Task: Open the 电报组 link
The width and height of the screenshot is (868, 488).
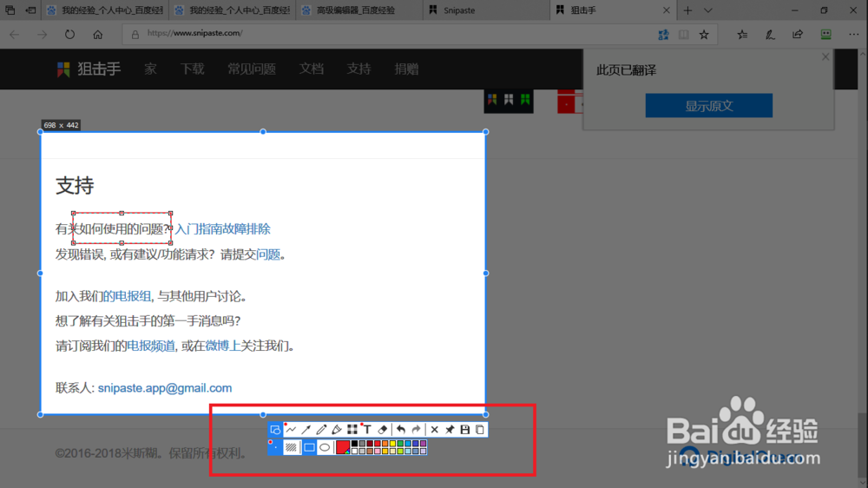Action: click(127, 296)
